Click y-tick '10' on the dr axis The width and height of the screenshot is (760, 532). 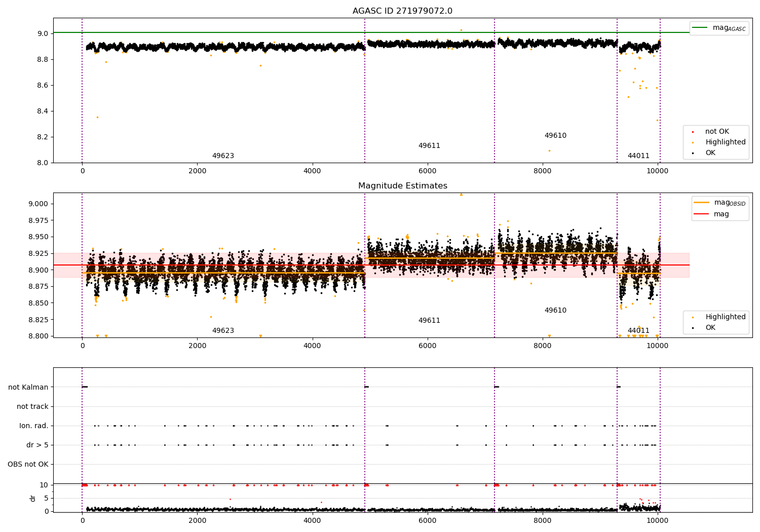(44, 485)
